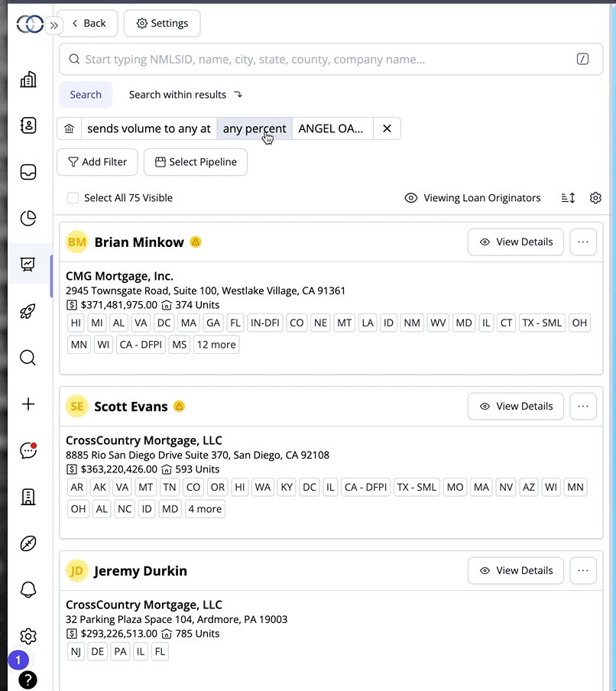Open the inbox tray sidebar icon
This screenshot has width=616, height=691.
[28, 172]
